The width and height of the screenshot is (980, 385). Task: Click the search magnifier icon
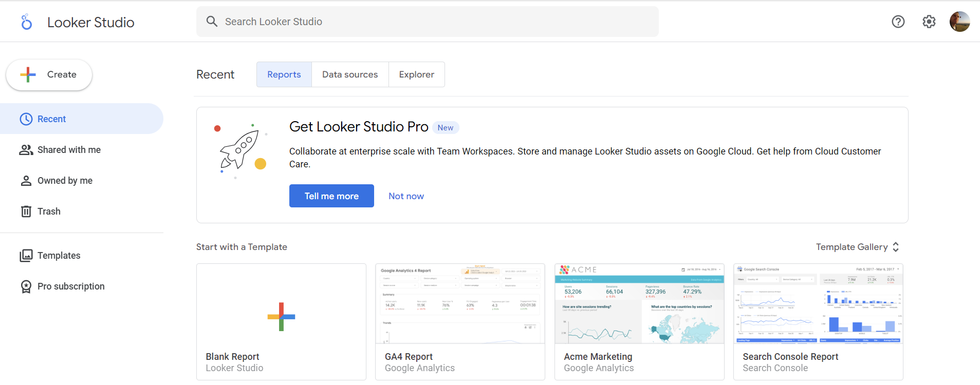(x=212, y=22)
